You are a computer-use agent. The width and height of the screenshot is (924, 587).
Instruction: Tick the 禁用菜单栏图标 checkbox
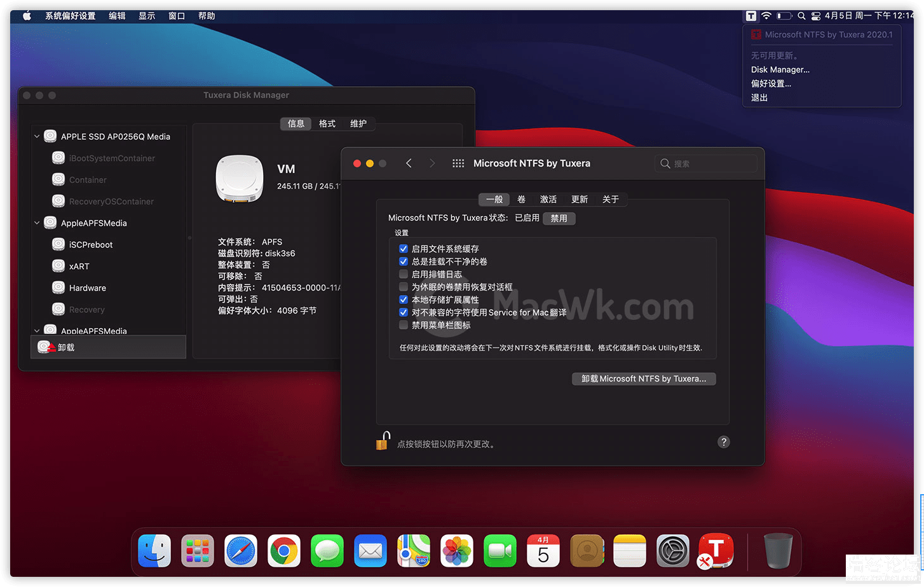click(x=403, y=325)
